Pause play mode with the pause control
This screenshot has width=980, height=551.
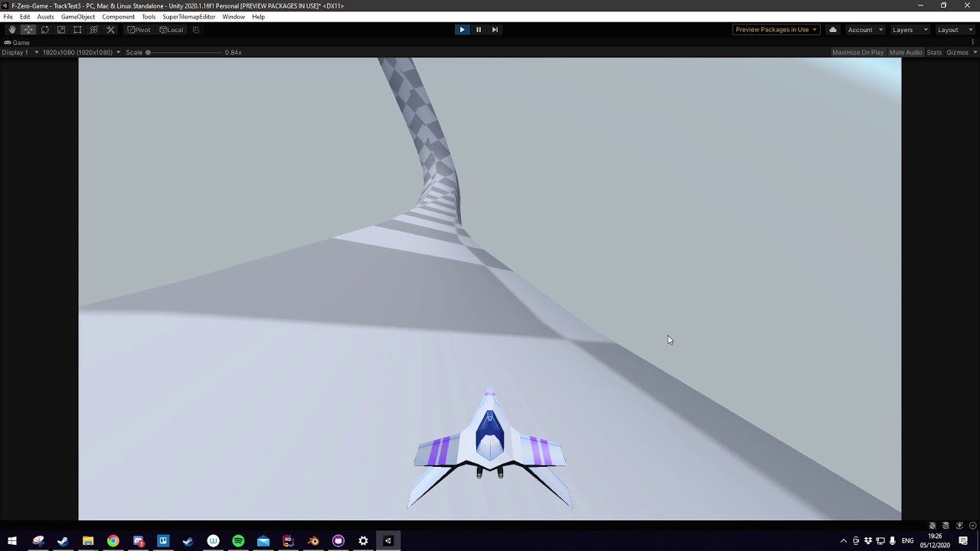point(478,29)
